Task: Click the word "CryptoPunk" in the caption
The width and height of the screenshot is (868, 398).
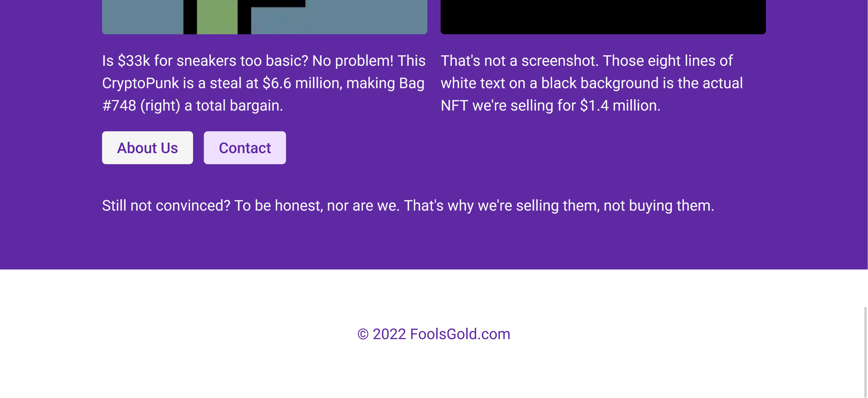Action: 141,83
